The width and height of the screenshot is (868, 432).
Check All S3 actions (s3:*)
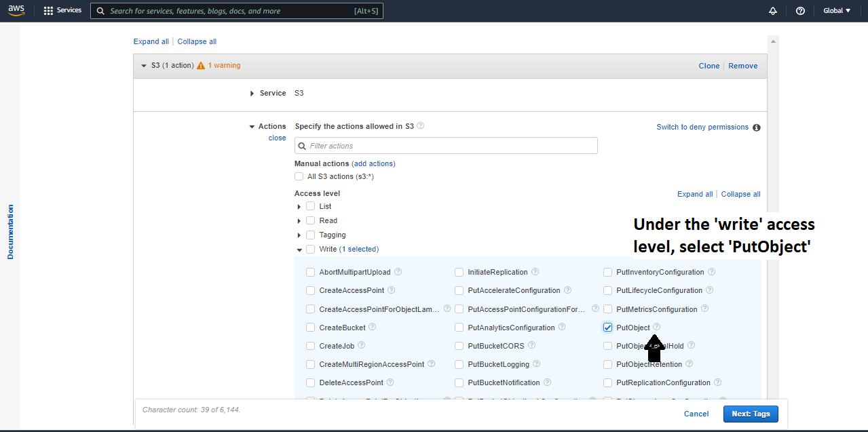pyautogui.click(x=299, y=176)
